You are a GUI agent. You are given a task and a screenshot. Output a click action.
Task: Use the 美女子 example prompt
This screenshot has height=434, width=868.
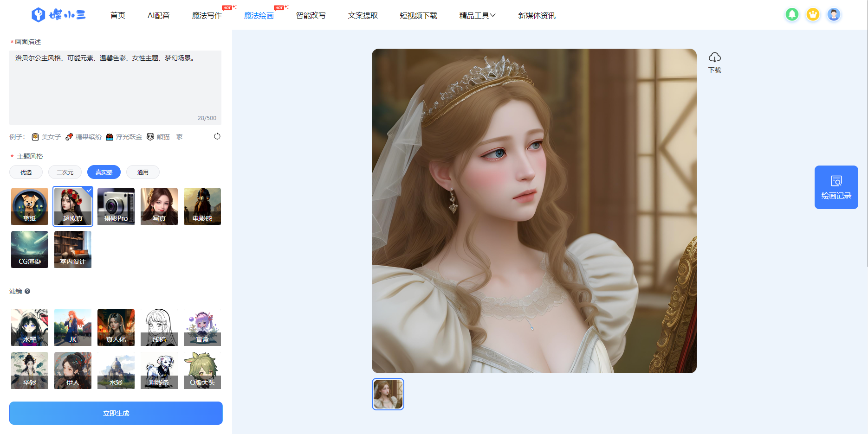pyautogui.click(x=46, y=137)
